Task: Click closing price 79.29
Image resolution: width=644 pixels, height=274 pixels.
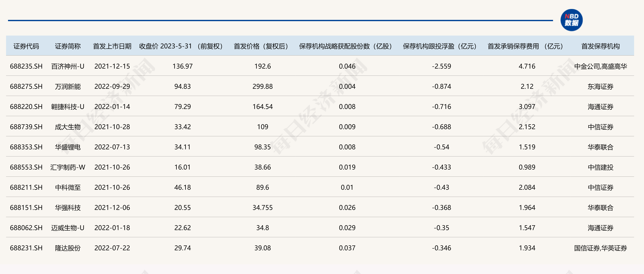Action: 183,107
